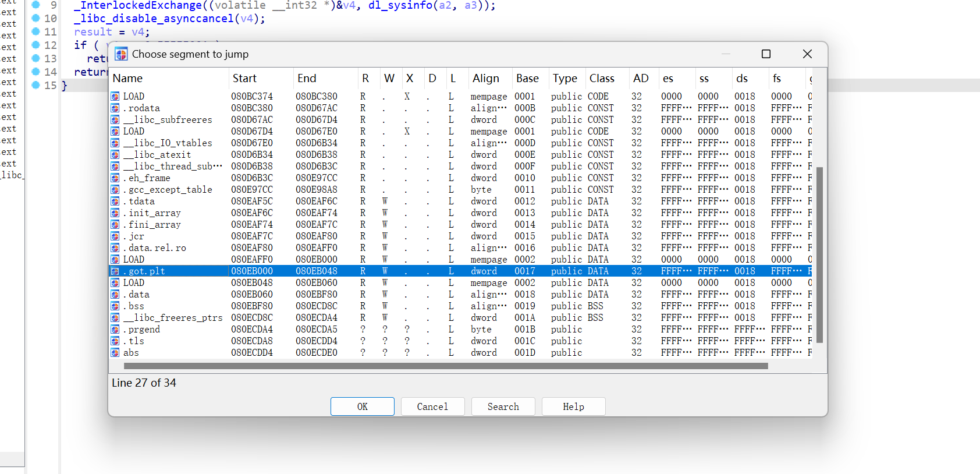Viewport: 980px width, 474px height.
Task: Sort segments by the Start column header
Action: tap(261, 78)
